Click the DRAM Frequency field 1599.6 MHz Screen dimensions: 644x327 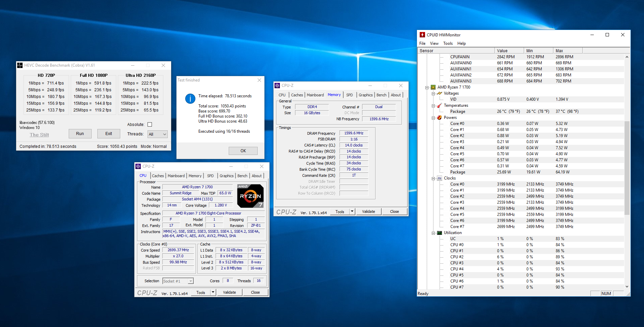click(x=354, y=133)
